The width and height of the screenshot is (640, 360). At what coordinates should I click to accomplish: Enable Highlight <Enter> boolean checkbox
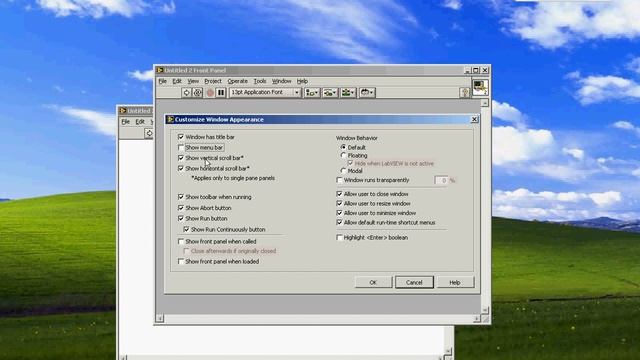(339, 237)
